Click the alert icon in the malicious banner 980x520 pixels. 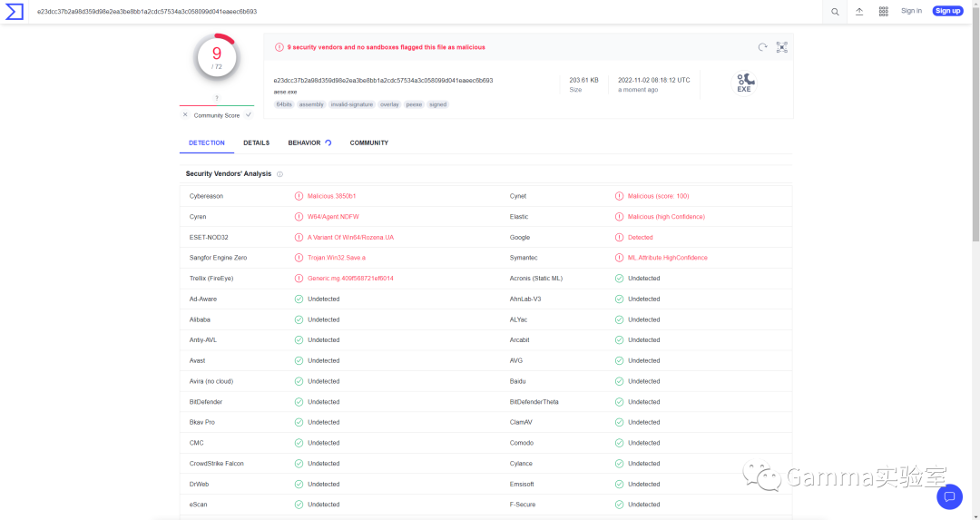coord(279,47)
